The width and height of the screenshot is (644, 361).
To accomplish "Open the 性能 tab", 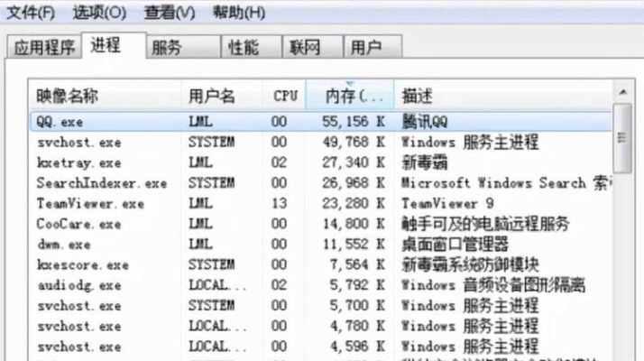I will [x=251, y=47].
